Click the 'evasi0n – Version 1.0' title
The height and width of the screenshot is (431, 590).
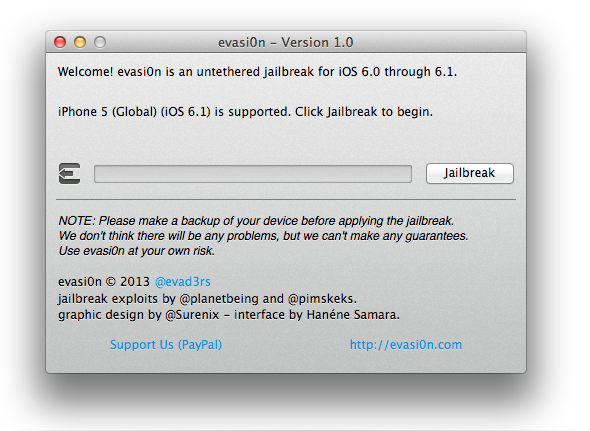click(286, 42)
